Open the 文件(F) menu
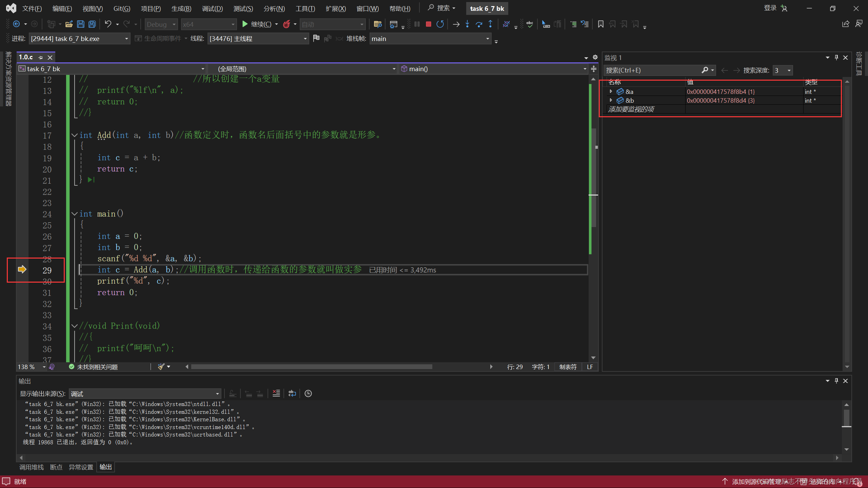 click(32, 8)
